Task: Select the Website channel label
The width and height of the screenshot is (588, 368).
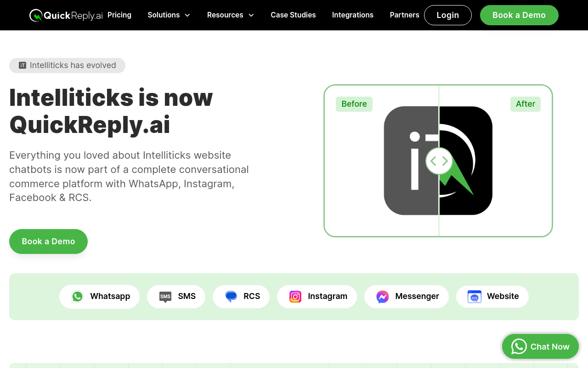Action: 503,296
